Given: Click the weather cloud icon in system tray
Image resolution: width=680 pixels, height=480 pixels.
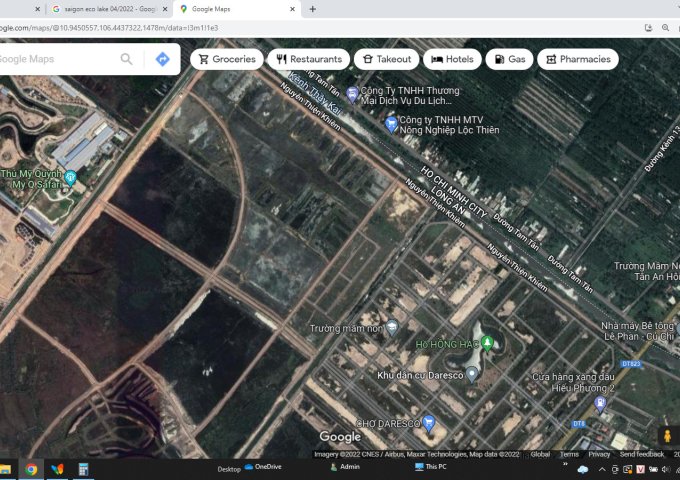Looking at the screenshot, I should click(x=583, y=469).
